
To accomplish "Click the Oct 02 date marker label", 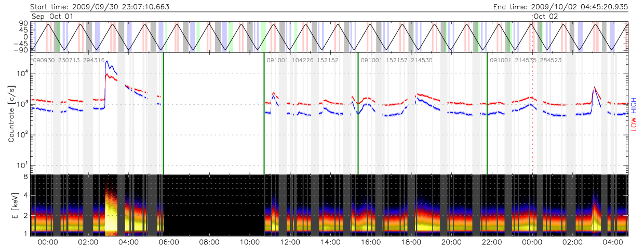I will pos(546,17).
